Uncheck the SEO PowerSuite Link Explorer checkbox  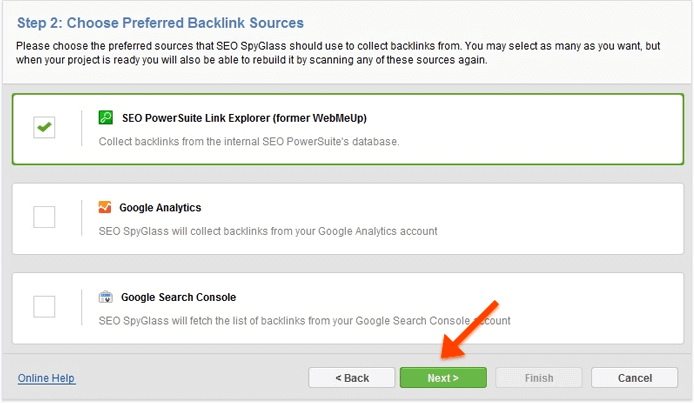tap(44, 127)
